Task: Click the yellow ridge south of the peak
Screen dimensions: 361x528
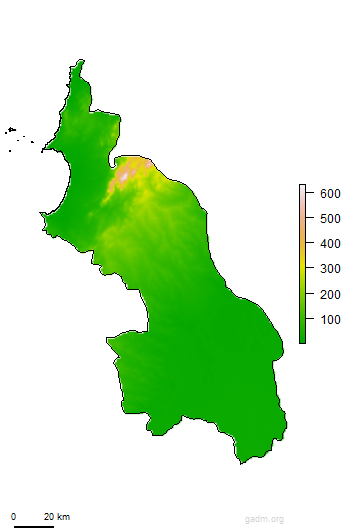Action: point(146,195)
